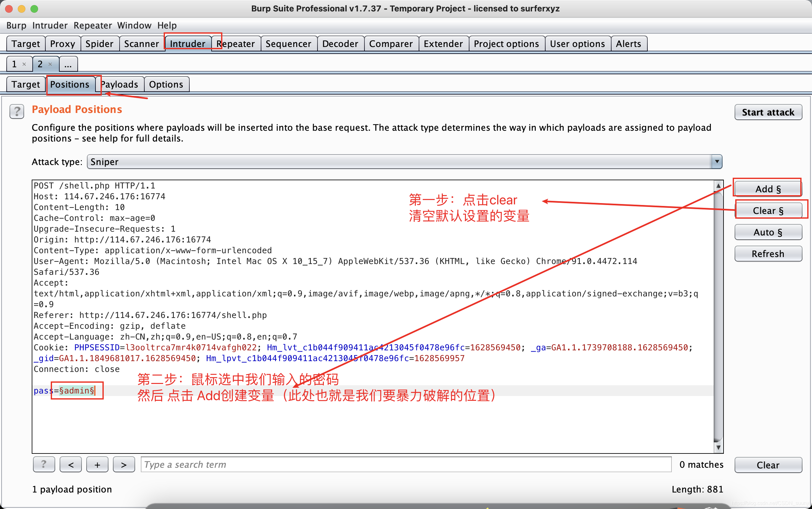Click the plus search options button

point(97,465)
